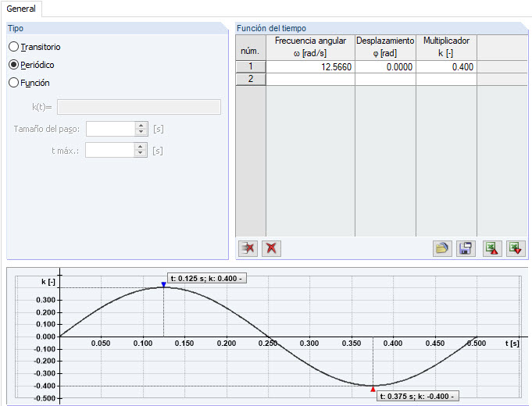Decrease Tamaño del paso with down arrow
Viewport: 532px width, 406px height.
(x=141, y=132)
